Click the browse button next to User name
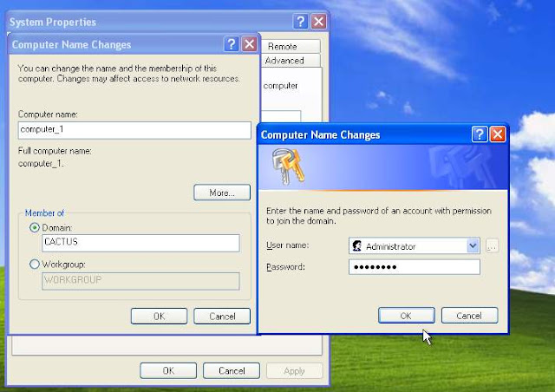The height and width of the screenshot is (392, 555). (492, 245)
